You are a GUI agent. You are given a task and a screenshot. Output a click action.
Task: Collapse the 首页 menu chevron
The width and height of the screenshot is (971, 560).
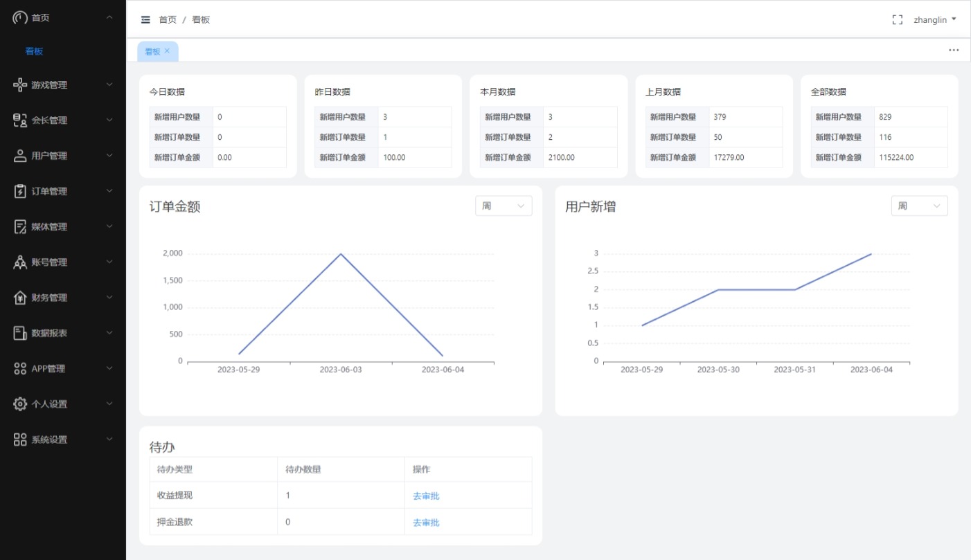point(109,17)
